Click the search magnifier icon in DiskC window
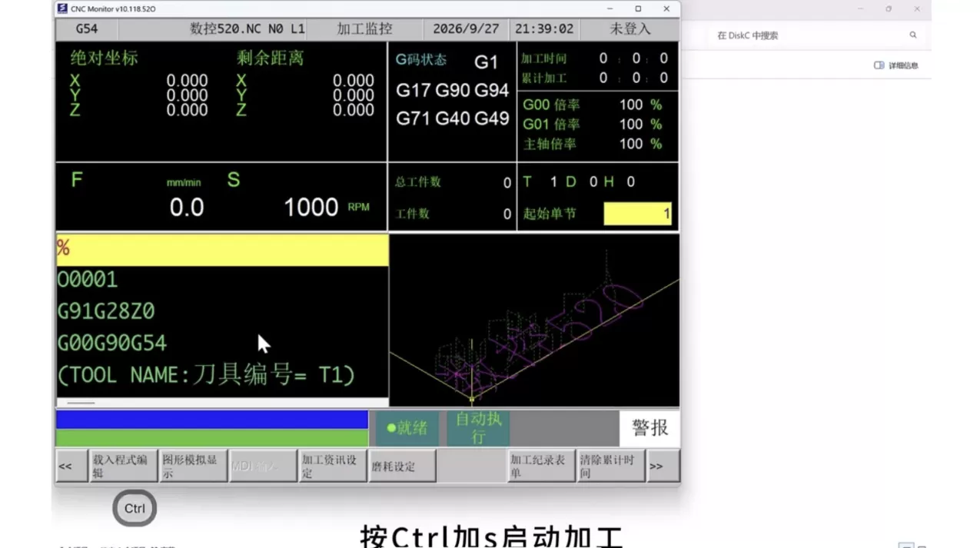The width and height of the screenshot is (980, 548). 913,35
